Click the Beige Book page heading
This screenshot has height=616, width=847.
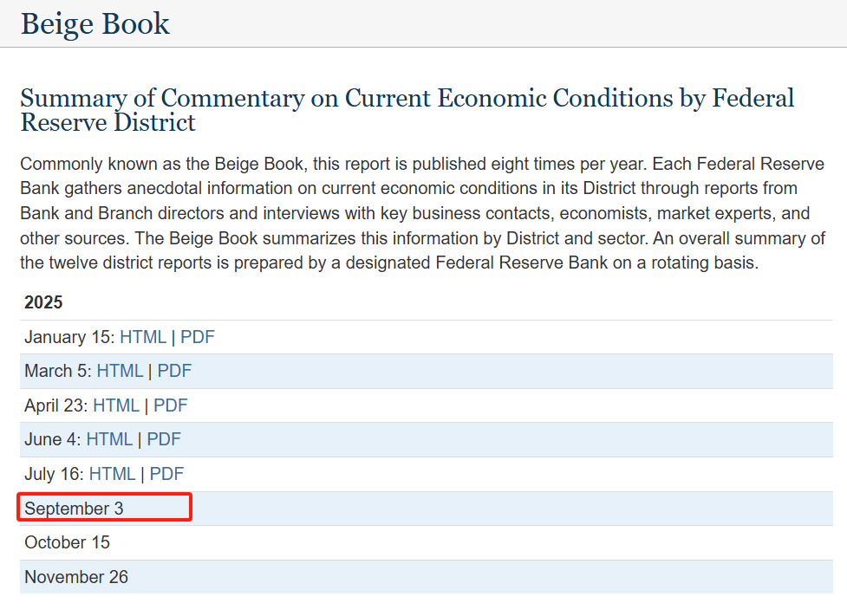pyautogui.click(x=95, y=24)
